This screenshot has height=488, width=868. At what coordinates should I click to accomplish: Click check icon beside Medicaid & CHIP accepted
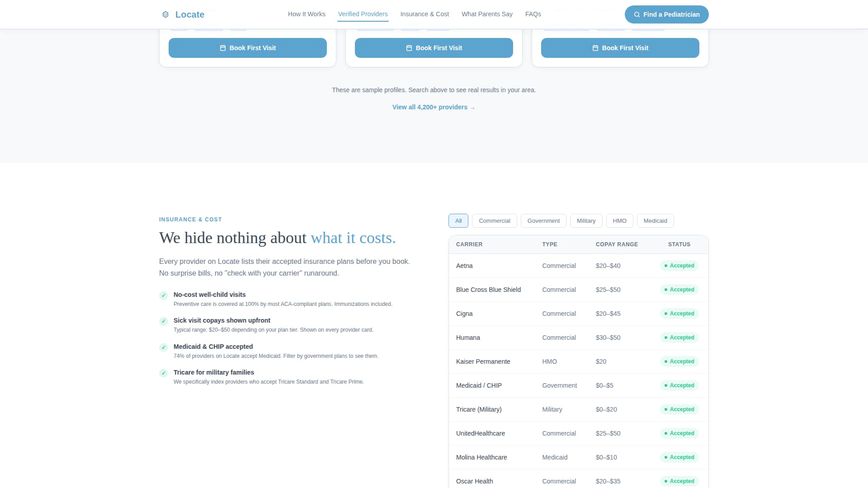pyautogui.click(x=164, y=347)
